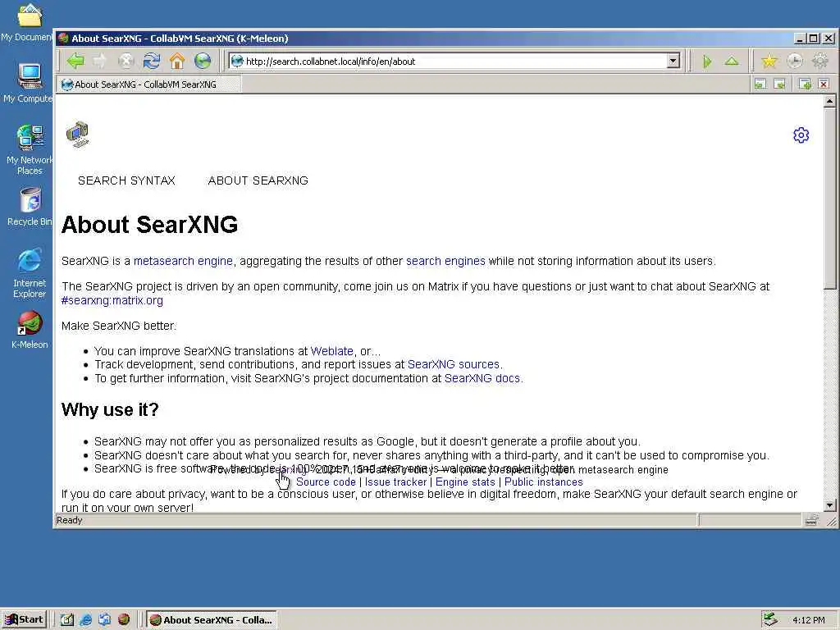
Task: Click the grayed Forward arrow button
Action: point(100,61)
